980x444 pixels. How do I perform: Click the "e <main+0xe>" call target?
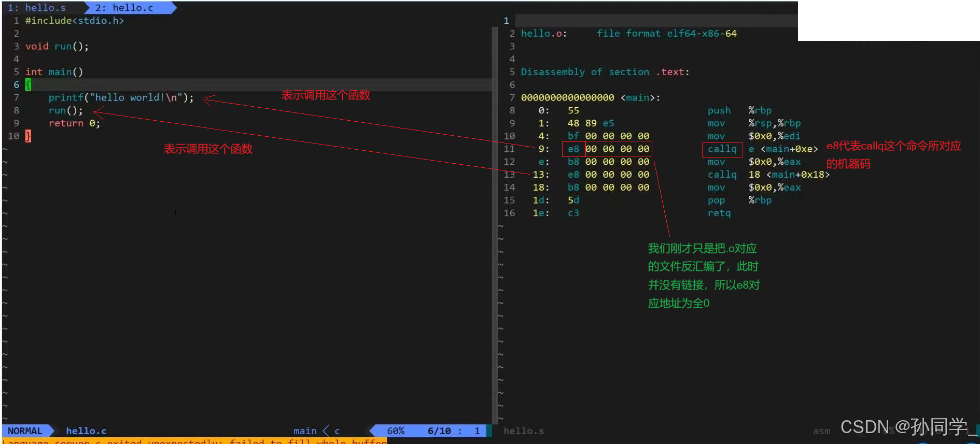point(783,149)
